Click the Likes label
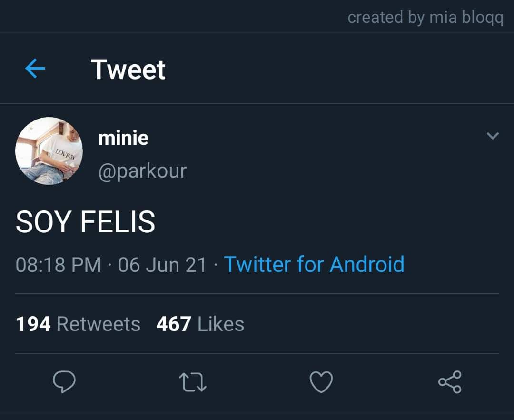The image size is (514, 420). pos(221,324)
